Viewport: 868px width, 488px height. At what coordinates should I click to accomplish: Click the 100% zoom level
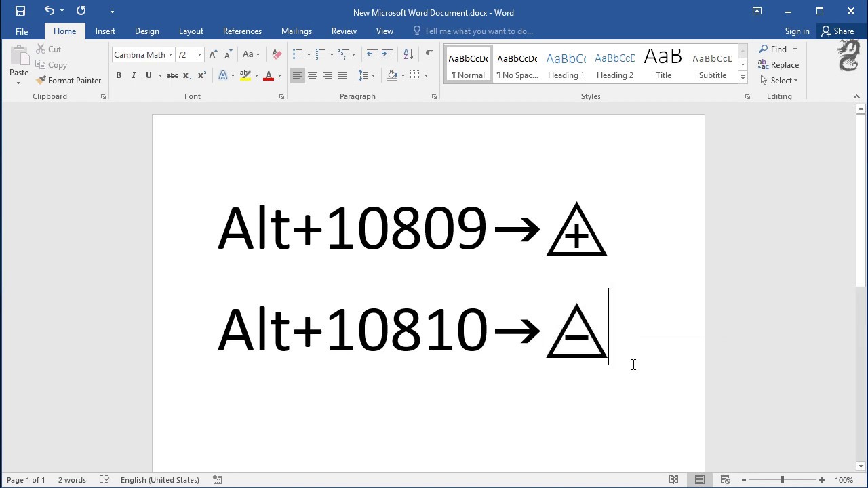844,480
